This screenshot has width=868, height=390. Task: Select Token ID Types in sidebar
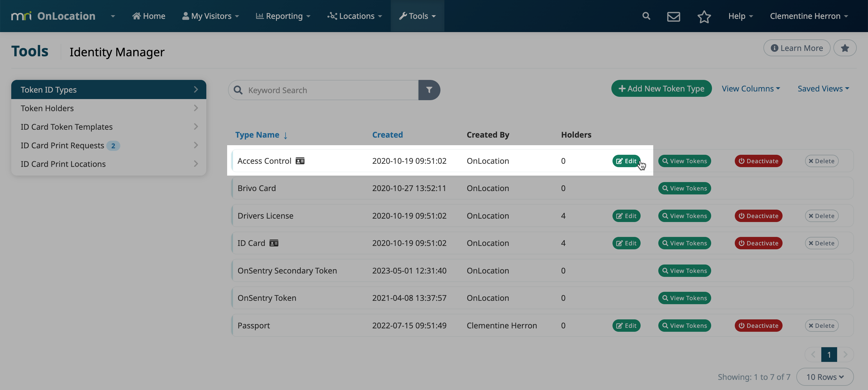(x=108, y=89)
